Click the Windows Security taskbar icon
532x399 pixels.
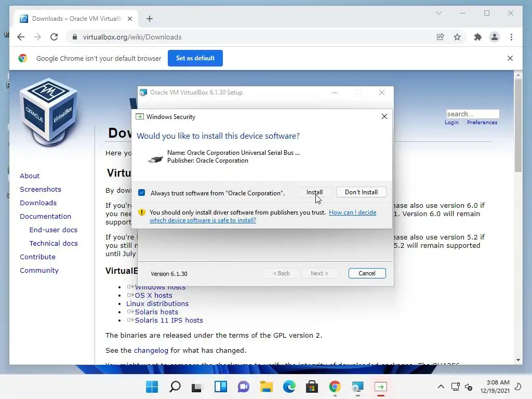pyautogui.click(x=381, y=387)
